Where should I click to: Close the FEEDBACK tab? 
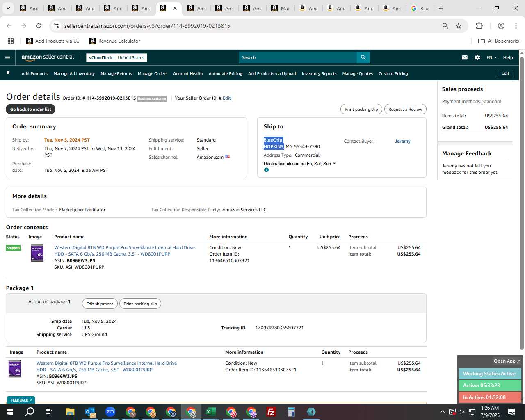coord(31,400)
